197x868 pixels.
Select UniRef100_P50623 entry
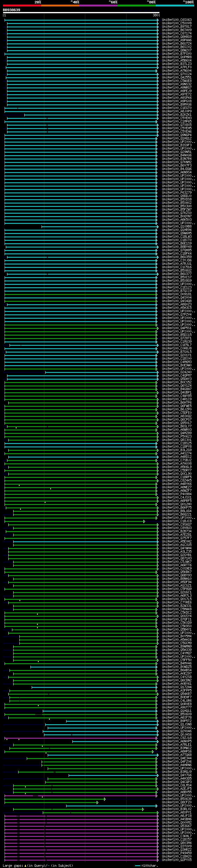click(x=177, y=437)
